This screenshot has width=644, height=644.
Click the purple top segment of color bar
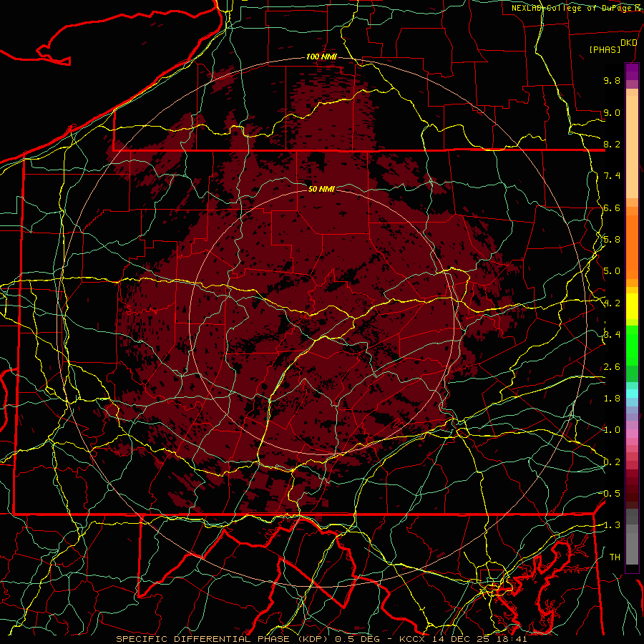[x=632, y=72]
